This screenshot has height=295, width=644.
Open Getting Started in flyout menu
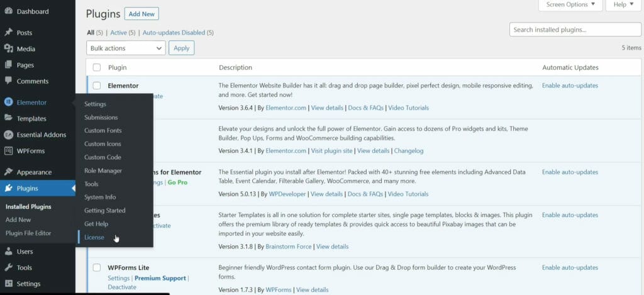pyautogui.click(x=105, y=210)
